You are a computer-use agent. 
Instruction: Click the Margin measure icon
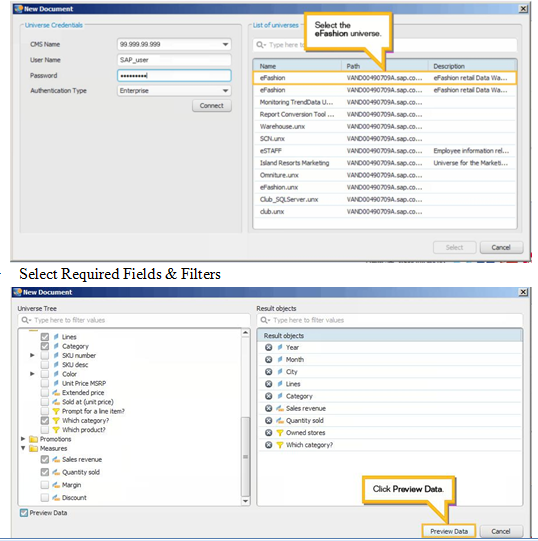pyautogui.click(x=56, y=485)
